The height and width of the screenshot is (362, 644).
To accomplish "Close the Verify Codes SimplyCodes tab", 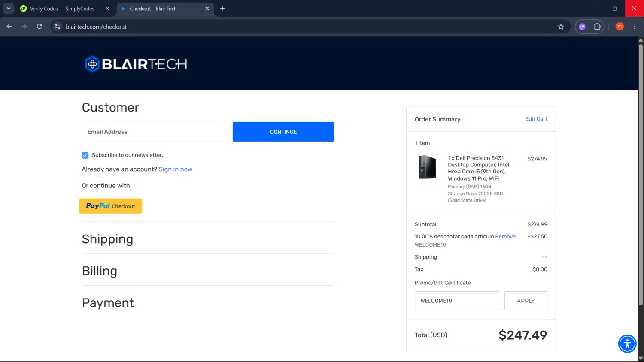I will (107, 9).
